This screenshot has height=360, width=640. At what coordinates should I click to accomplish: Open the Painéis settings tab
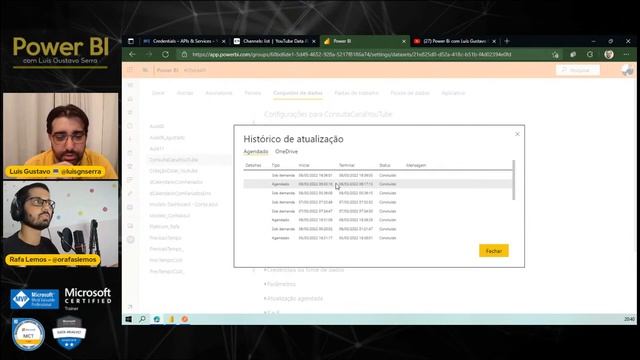tap(253, 93)
